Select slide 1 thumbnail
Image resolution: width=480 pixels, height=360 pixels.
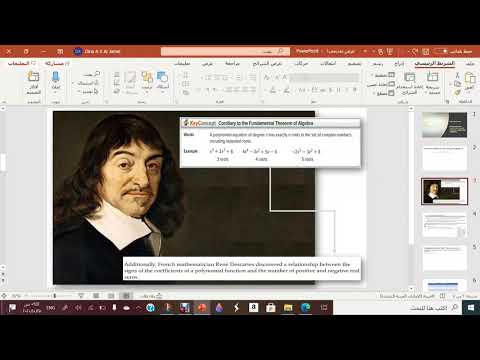point(444,125)
